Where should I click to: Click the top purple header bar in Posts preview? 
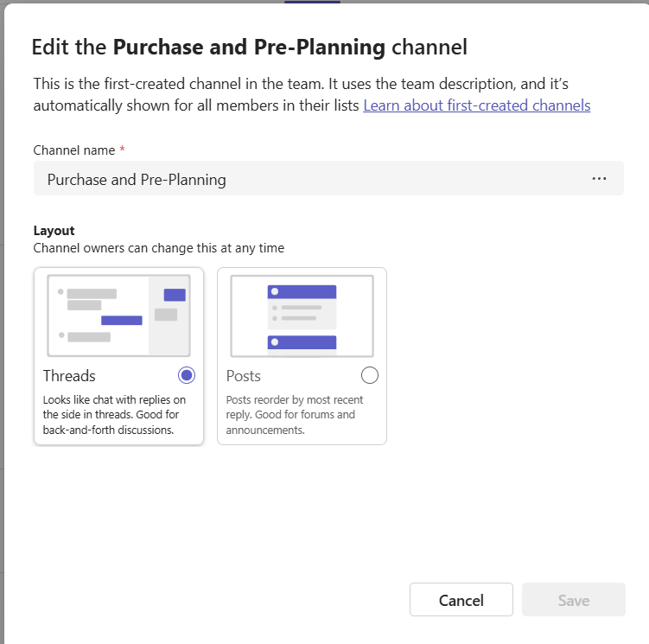pyautogui.click(x=302, y=292)
